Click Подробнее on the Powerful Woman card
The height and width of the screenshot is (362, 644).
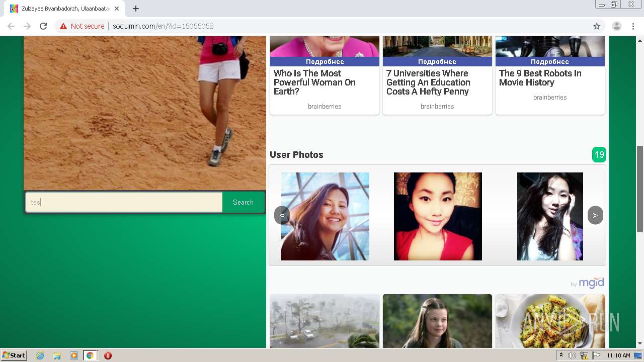click(325, 61)
